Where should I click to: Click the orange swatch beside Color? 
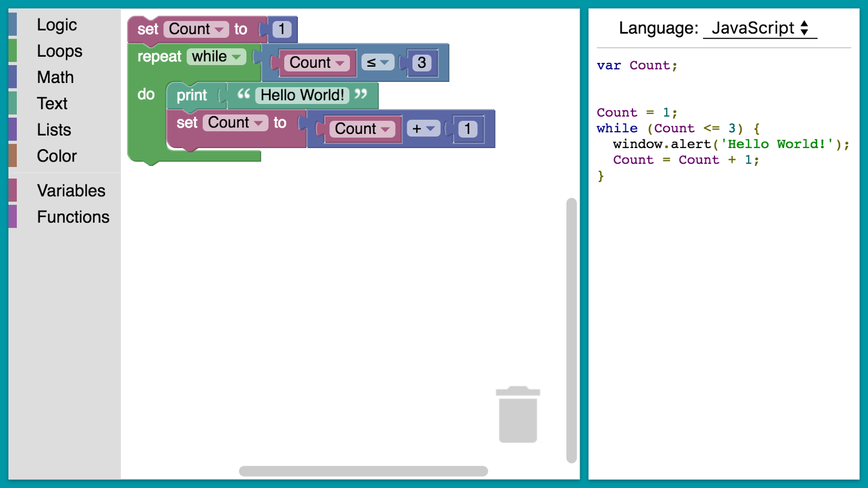click(x=12, y=156)
